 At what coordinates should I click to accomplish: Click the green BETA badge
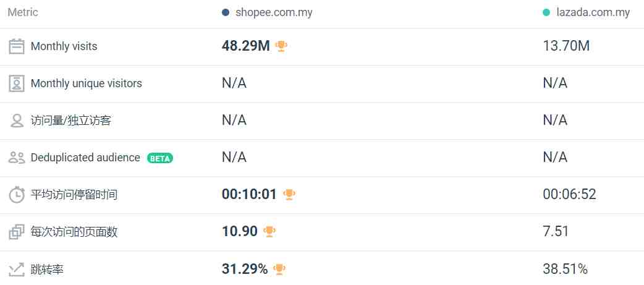(x=160, y=158)
